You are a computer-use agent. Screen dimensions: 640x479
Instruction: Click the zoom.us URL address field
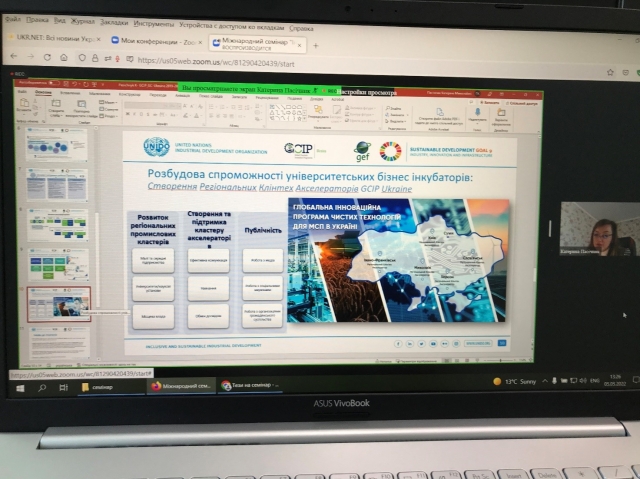pyautogui.click(x=216, y=62)
